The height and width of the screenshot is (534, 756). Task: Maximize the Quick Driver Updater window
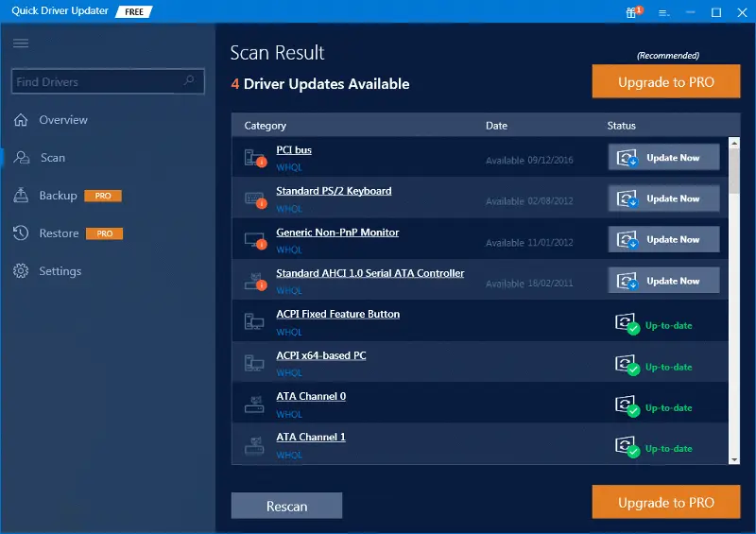pyautogui.click(x=716, y=12)
